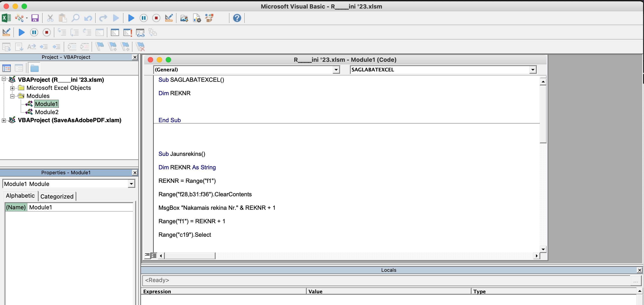Toggle the Folders view in Project Explorer
This screenshot has width=644, height=305.
tap(34, 68)
